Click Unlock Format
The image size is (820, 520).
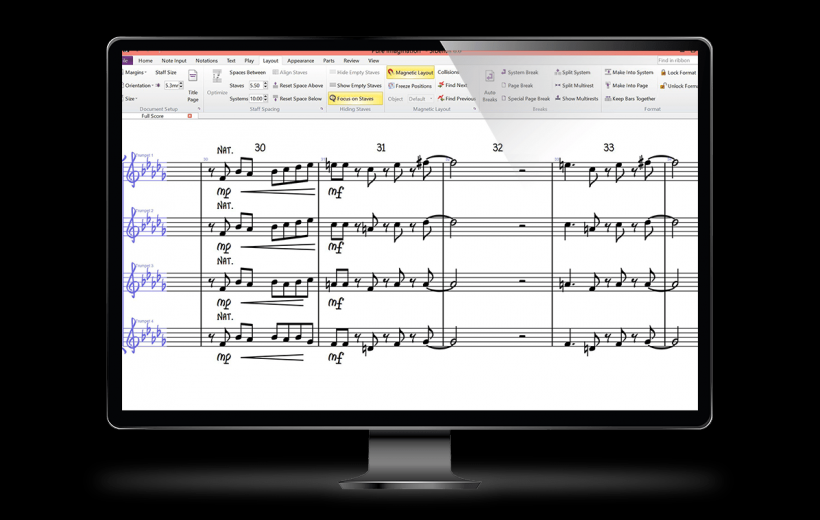click(x=678, y=86)
